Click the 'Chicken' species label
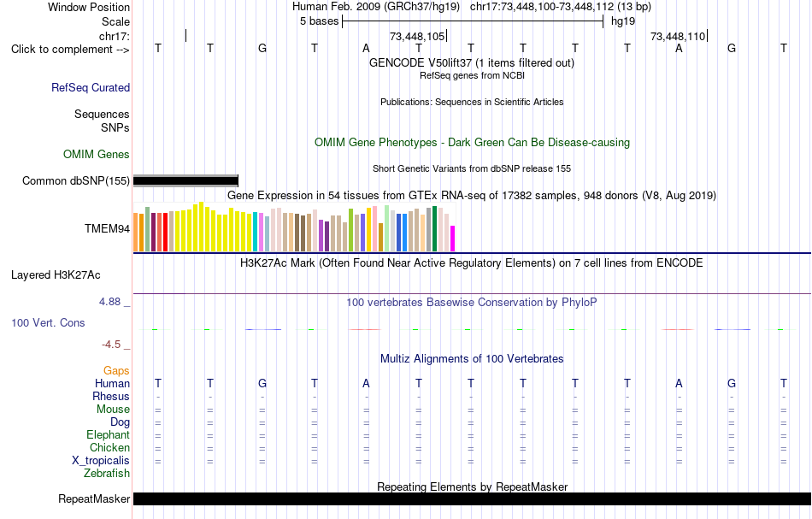This screenshot has height=519, width=812. tap(109, 447)
